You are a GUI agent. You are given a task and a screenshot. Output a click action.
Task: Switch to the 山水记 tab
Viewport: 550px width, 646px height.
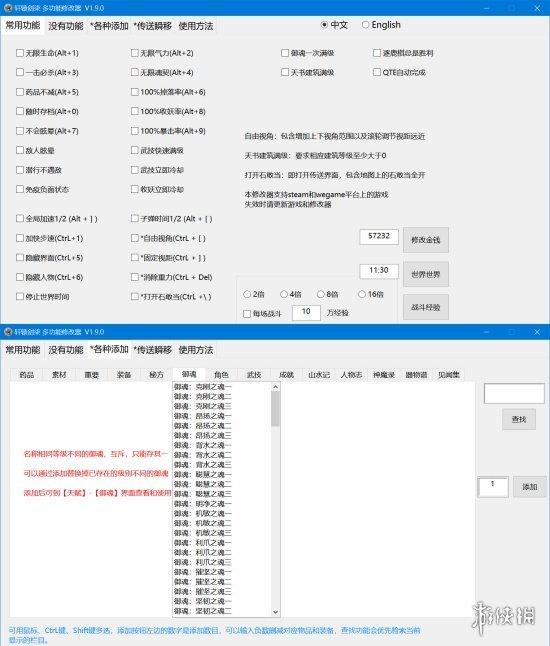click(x=319, y=374)
